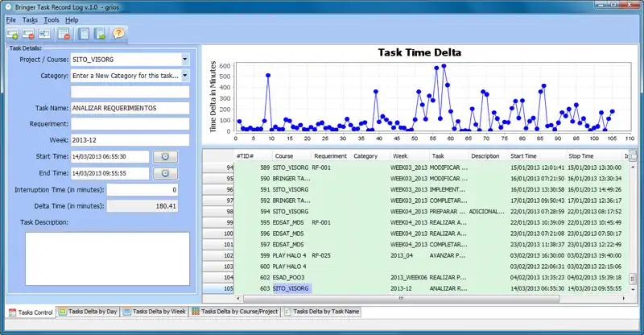Click the horizontal scrollbar right arrow
This screenshot has height=335, width=644.
point(624,299)
